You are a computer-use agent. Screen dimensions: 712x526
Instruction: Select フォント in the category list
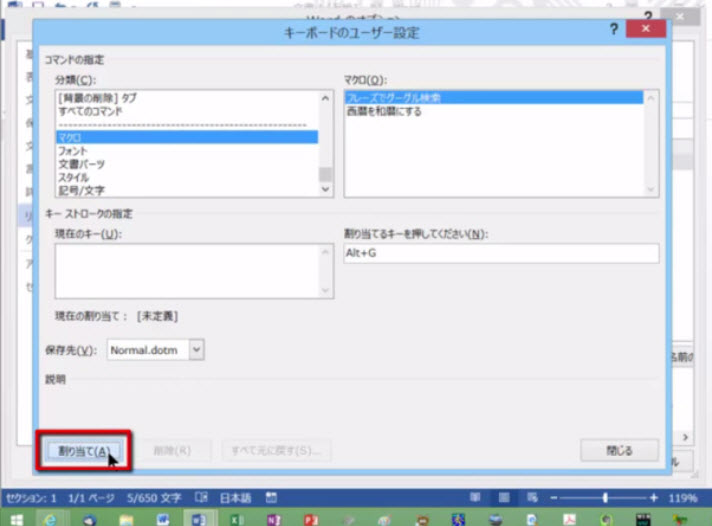pyautogui.click(x=186, y=150)
